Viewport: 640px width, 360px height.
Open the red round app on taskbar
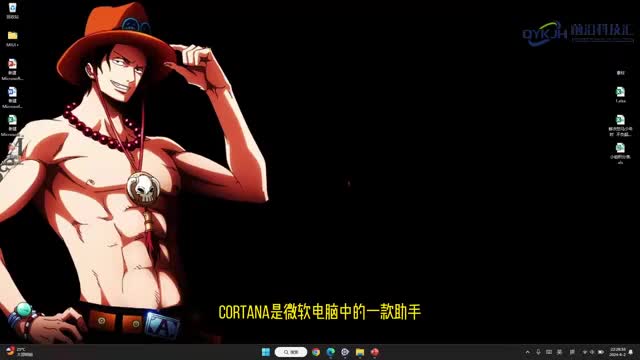click(x=375, y=352)
